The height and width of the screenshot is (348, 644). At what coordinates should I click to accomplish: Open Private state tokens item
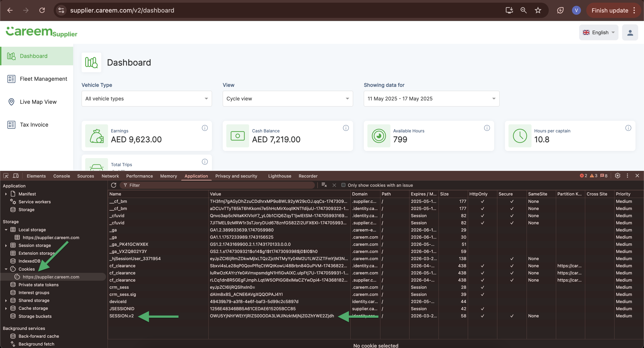point(38,285)
